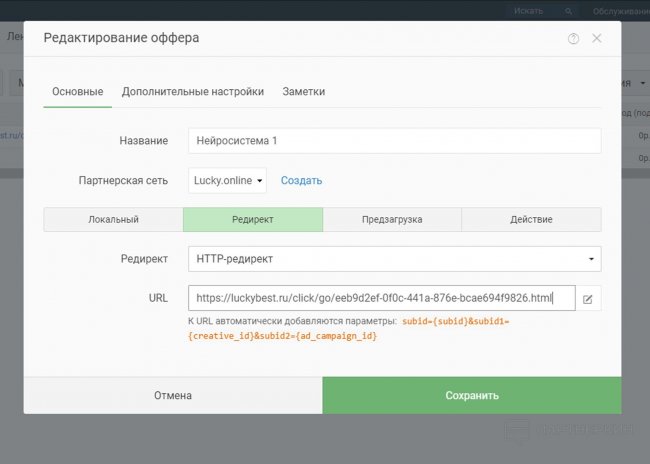Click Создать link for partner network
This screenshot has width=650, height=464.
point(301,181)
